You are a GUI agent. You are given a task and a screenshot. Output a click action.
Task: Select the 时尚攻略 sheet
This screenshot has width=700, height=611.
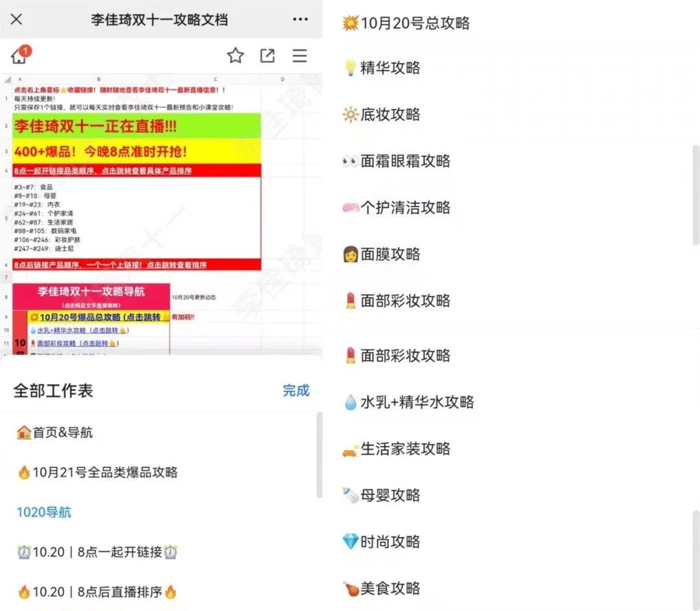(x=382, y=542)
